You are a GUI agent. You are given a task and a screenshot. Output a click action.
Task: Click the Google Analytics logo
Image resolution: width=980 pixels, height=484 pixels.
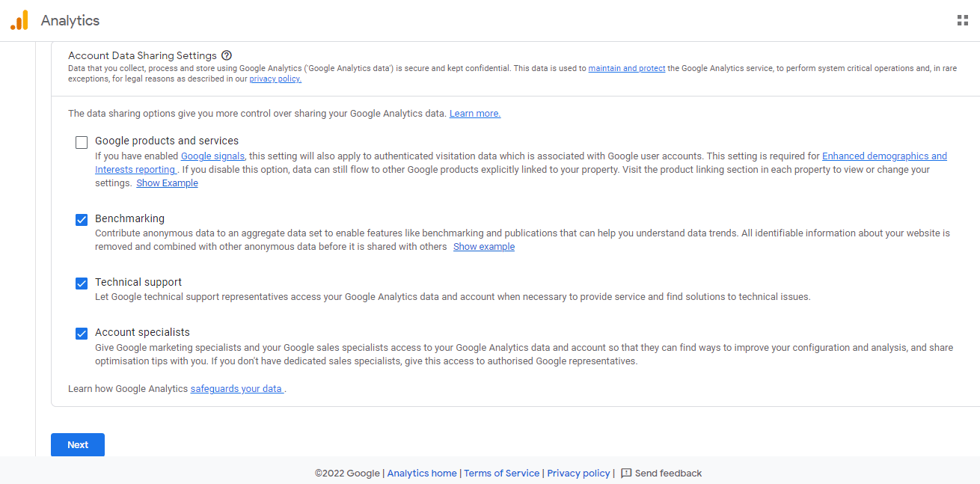tap(18, 20)
